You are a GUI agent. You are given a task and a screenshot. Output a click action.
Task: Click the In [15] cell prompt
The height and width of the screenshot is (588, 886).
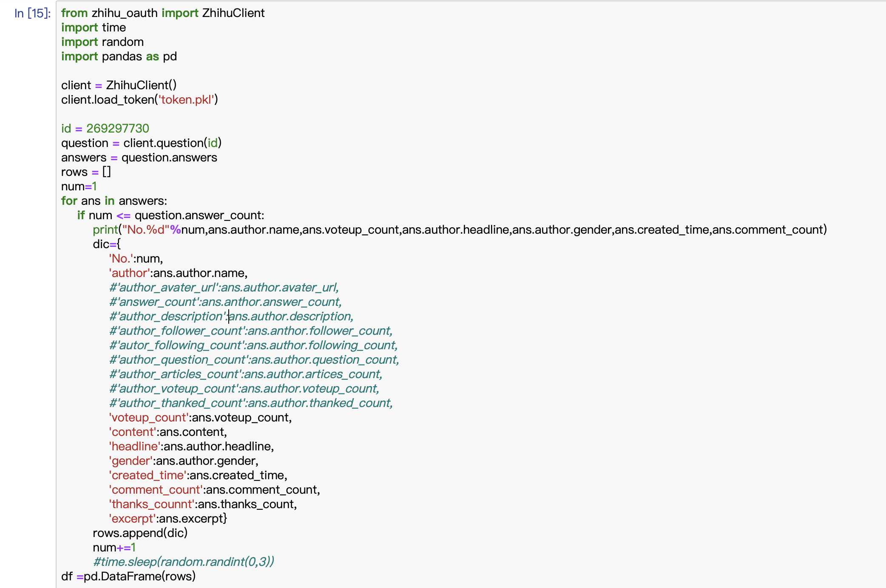tap(32, 13)
